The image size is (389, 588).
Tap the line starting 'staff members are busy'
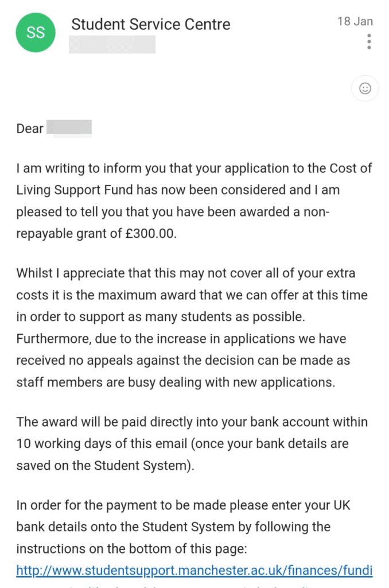(176, 382)
